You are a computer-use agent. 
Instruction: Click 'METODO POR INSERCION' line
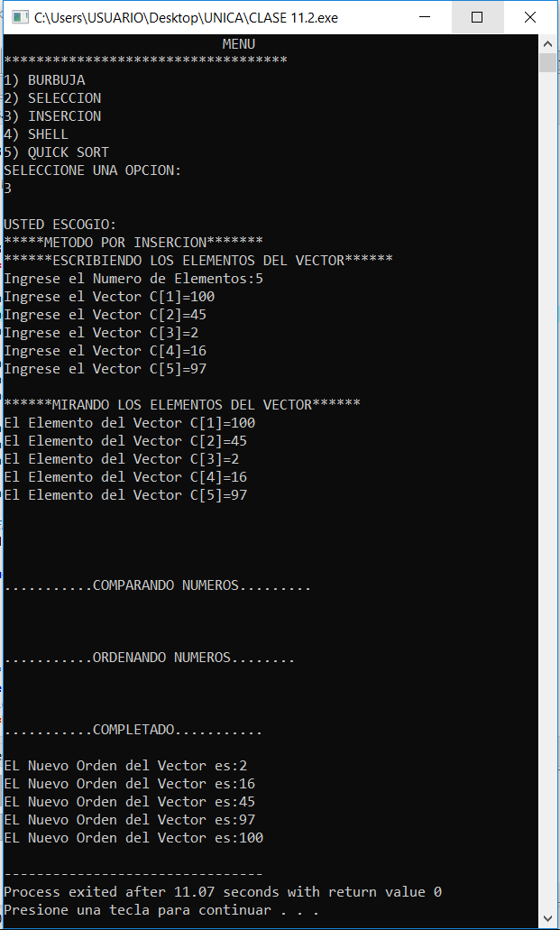tap(133, 243)
